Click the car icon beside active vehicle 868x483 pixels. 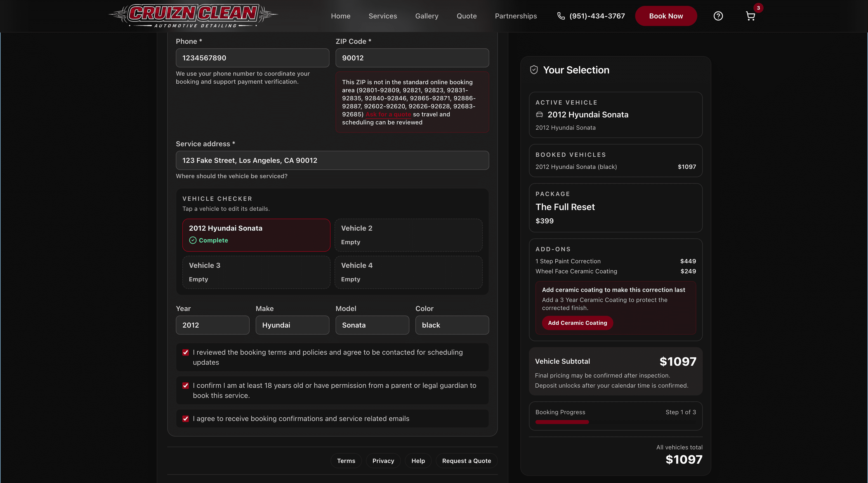tap(540, 115)
